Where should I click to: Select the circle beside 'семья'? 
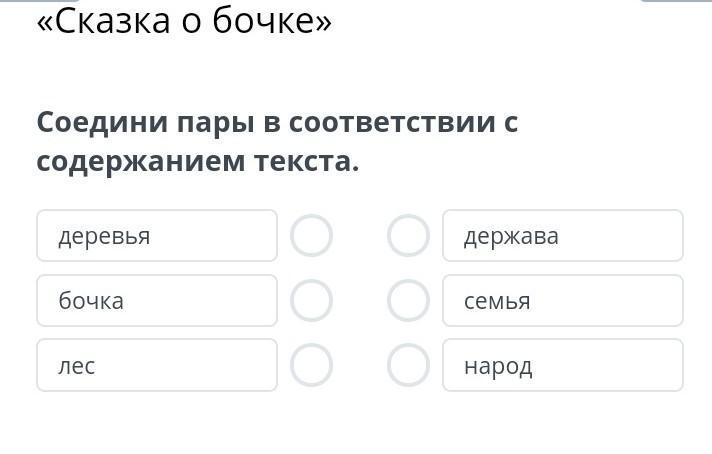coord(408,301)
